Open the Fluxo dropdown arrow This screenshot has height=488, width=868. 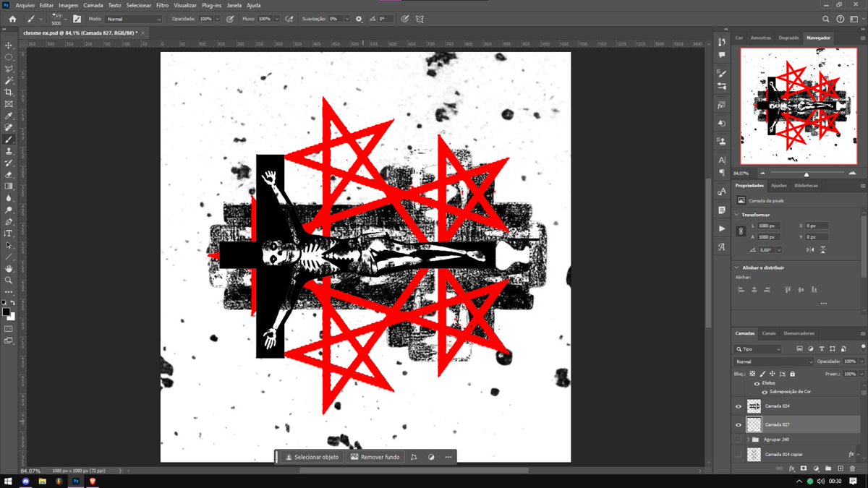(x=276, y=19)
